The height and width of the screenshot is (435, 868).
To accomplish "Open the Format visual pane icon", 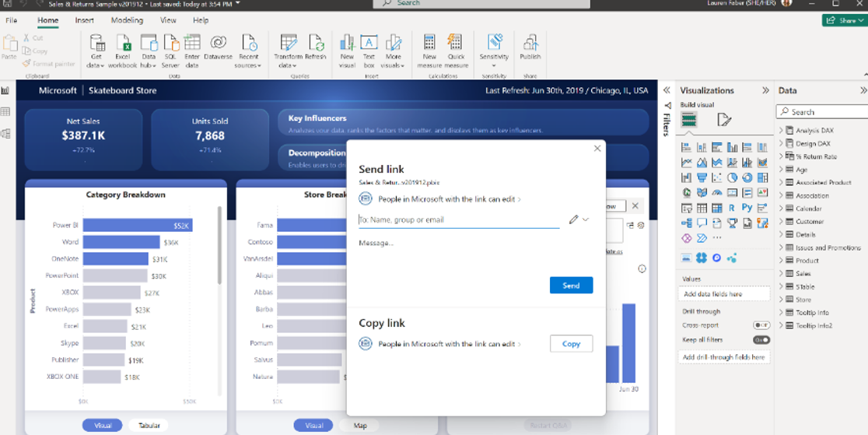I will 724,120.
